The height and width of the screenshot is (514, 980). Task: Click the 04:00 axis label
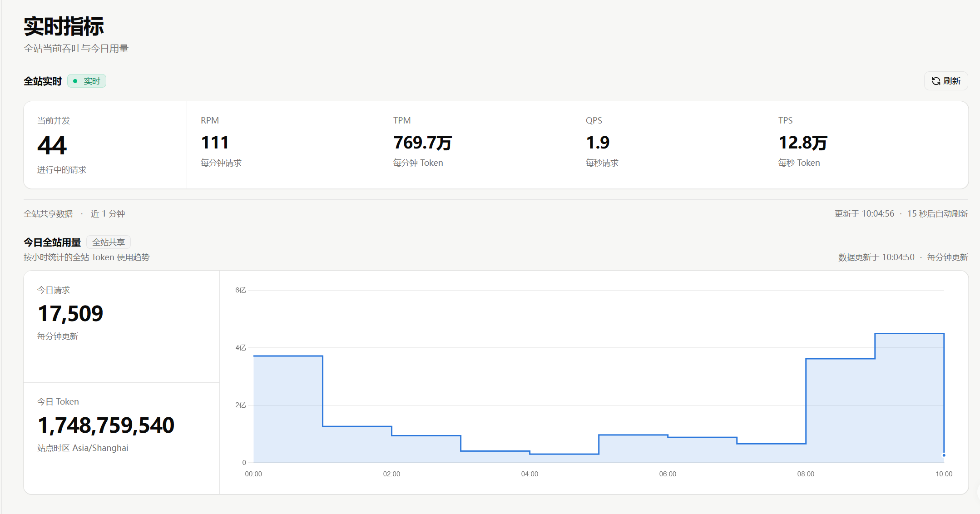[x=530, y=474]
